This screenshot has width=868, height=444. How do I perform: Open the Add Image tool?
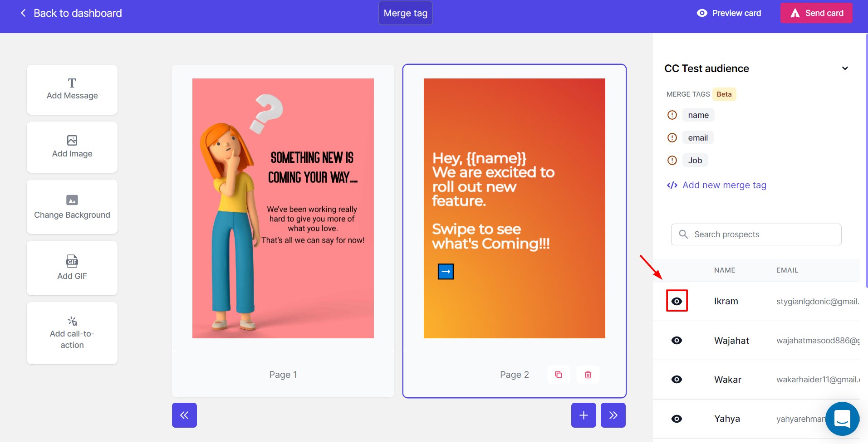pyautogui.click(x=72, y=147)
